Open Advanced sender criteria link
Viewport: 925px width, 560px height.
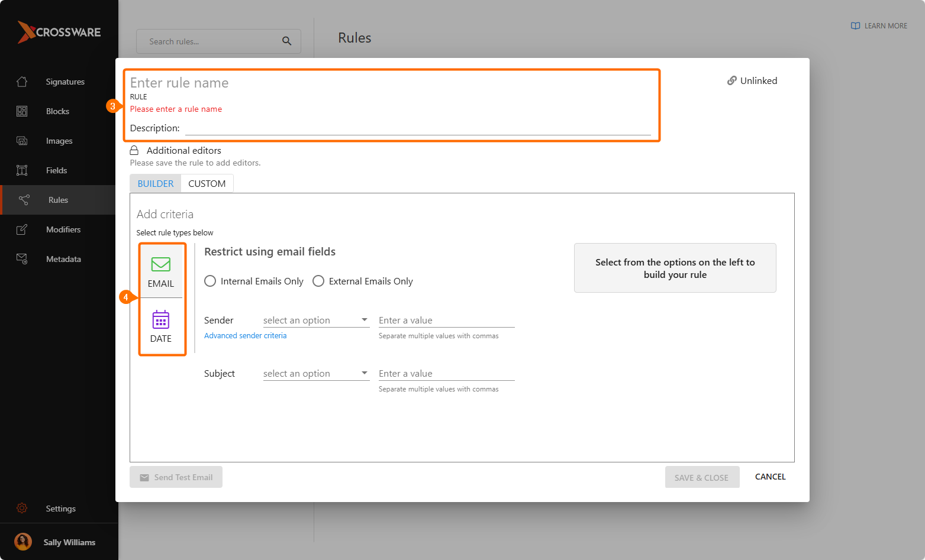pyautogui.click(x=245, y=336)
